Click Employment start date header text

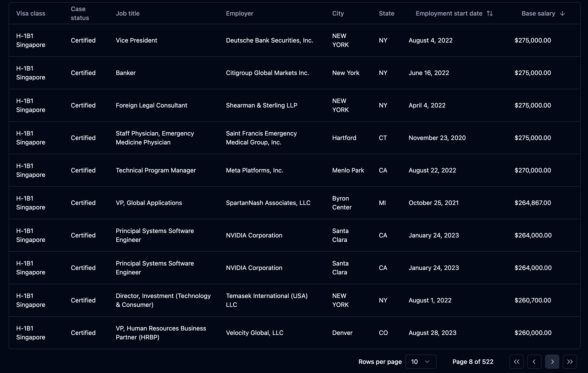click(x=449, y=13)
